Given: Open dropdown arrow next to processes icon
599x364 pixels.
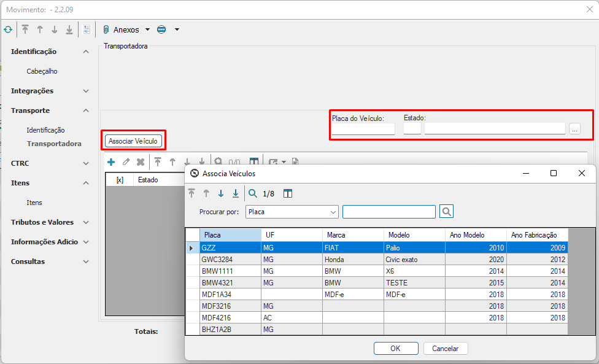Looking at the screenshot, I should pos(177,29).
